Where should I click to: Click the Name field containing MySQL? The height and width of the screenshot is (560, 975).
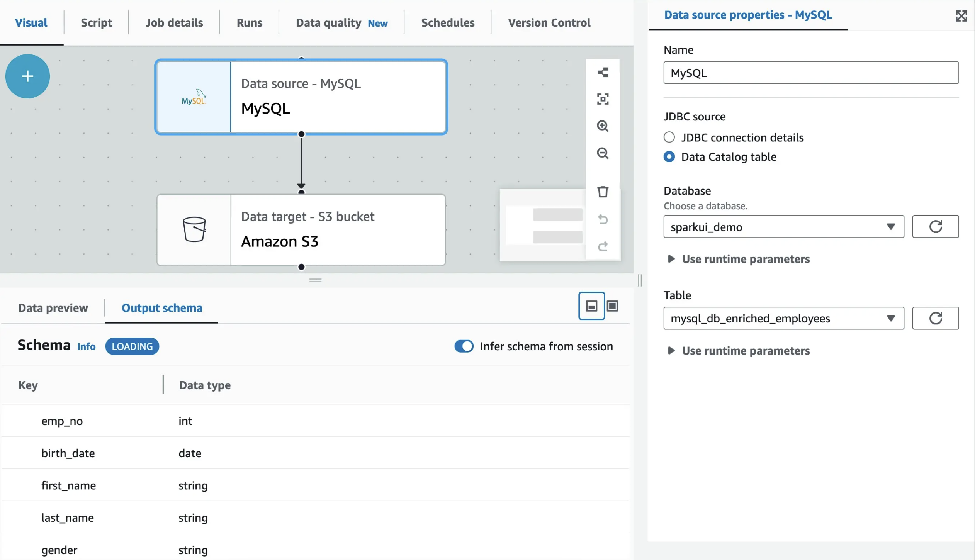pyautogui.click(x=810, y=73)
